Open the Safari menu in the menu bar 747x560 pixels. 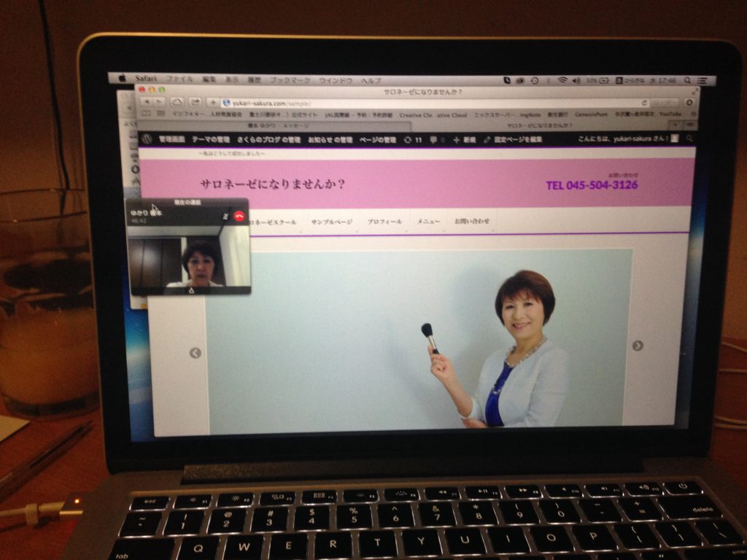(146, 79)
